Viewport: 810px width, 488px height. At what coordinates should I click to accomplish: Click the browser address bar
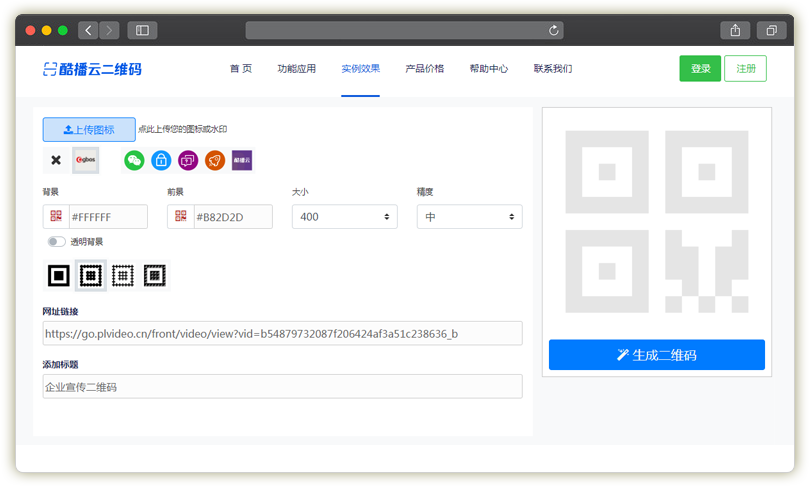click(404, 30)
